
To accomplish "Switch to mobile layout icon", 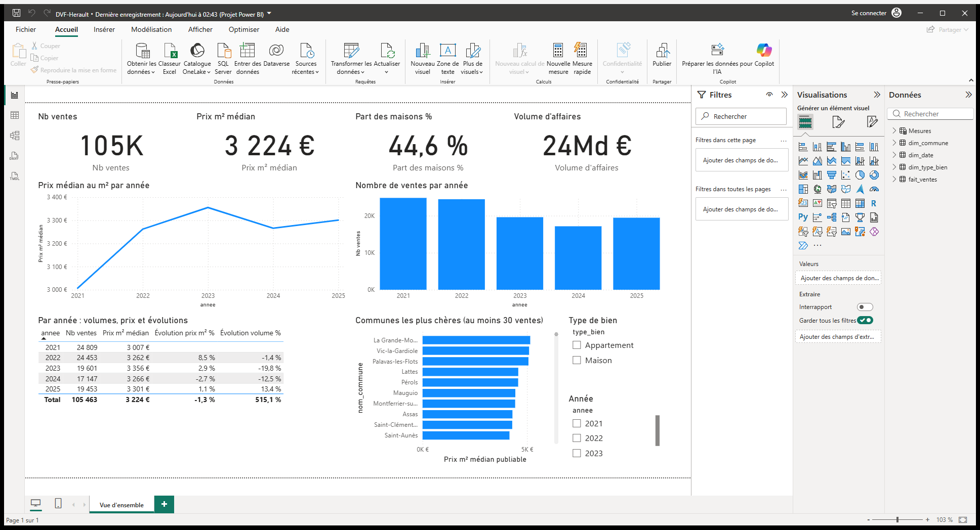I will [58, 504].
